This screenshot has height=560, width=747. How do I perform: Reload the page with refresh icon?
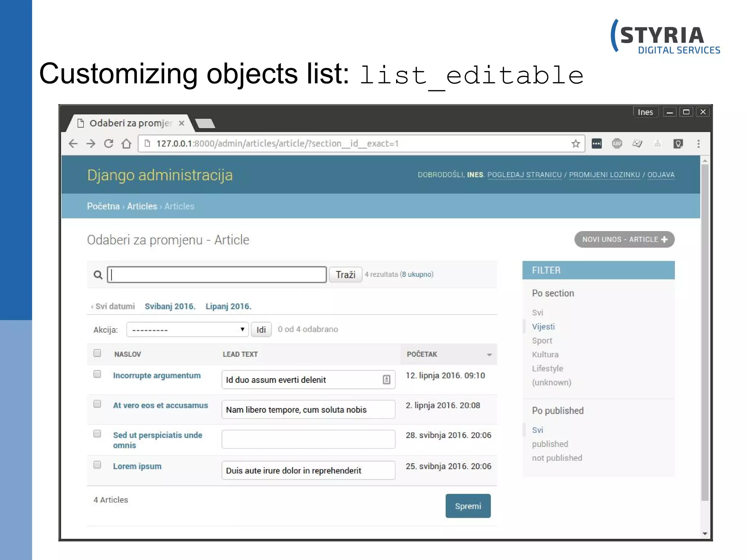pos(109,144)
